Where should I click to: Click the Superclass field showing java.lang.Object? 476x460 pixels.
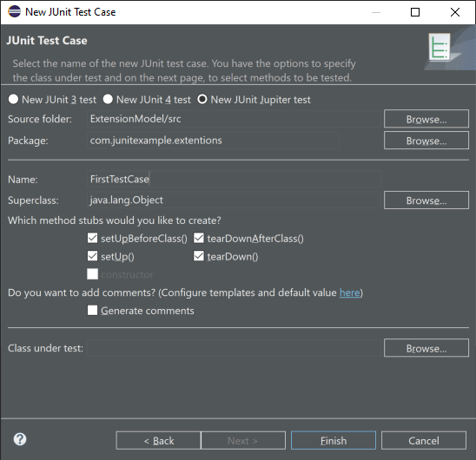pyautogui.click(x=234, y=200)
